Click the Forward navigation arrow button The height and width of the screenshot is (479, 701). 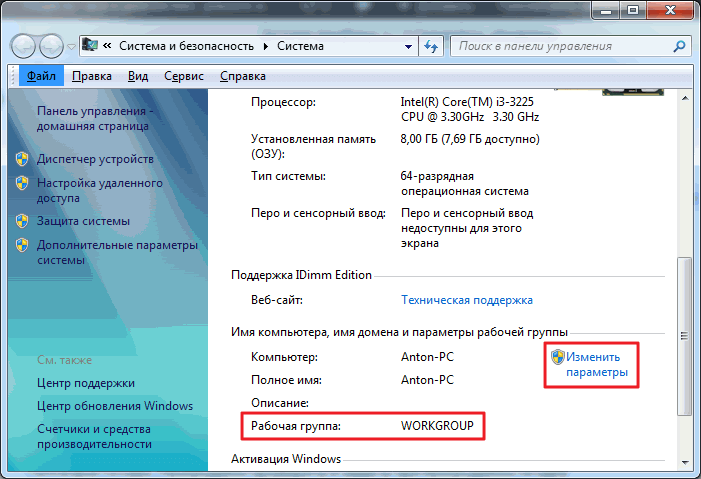point(51,46)
